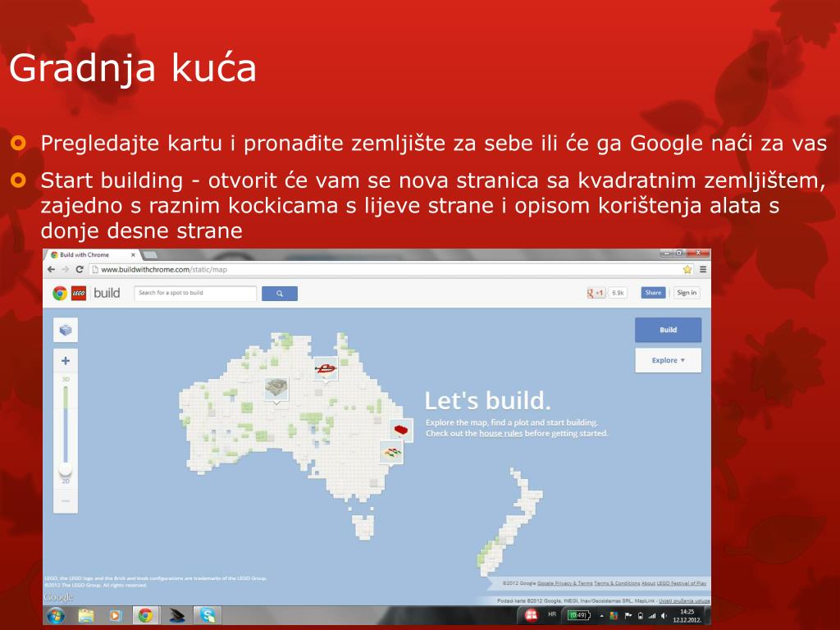Open the red helicopter build marker
The image size is (840, 630).
pos(326,369)
